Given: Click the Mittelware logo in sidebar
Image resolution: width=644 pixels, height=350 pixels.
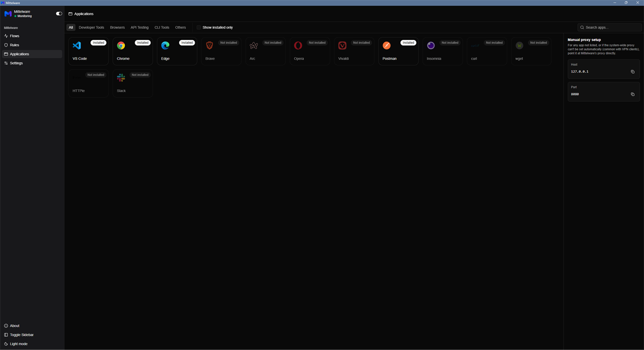Looking at the screenshot, I should coord(8,14).
